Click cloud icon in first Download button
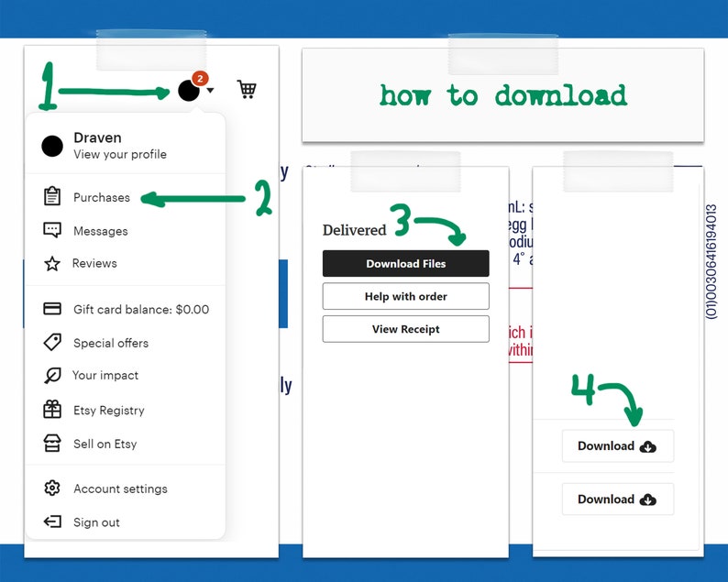The image size is (728, 582). click(648, 446)
